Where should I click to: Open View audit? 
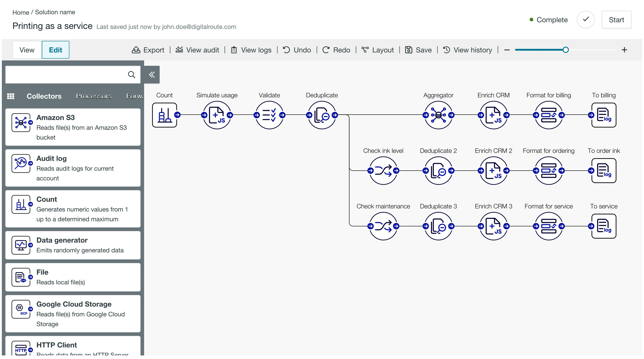pyautogui.click(x=197, y=50)
